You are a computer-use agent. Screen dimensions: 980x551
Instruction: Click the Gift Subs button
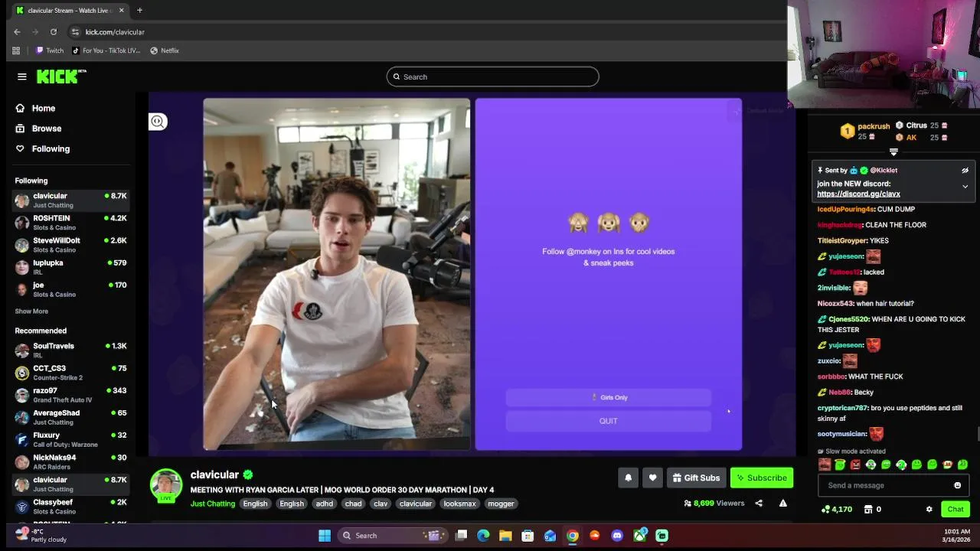696,478
